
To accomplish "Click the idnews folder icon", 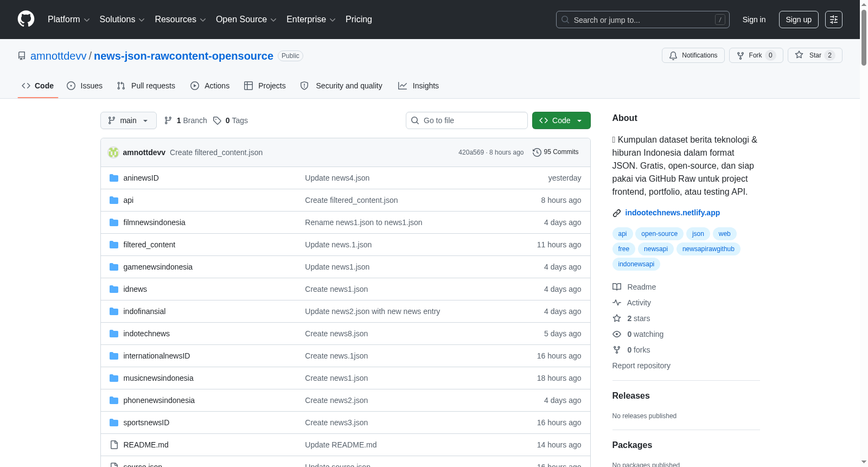I will [x=114, y=289].
